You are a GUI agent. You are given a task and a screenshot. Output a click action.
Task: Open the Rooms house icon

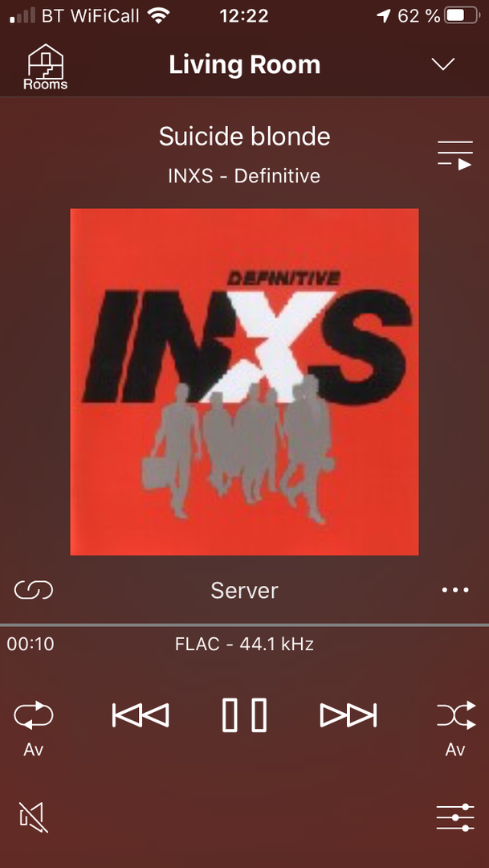tap(45, 67)
